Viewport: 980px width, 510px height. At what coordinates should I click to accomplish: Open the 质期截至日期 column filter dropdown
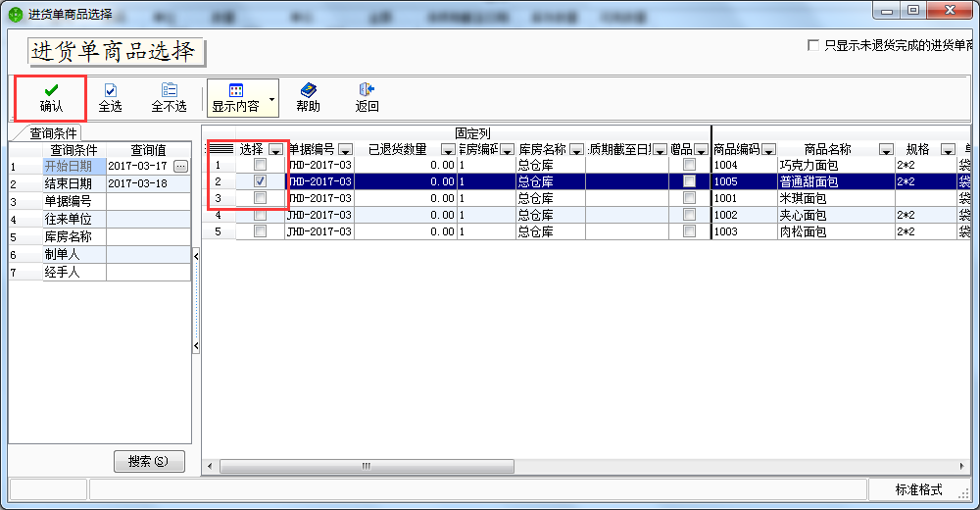660,149
